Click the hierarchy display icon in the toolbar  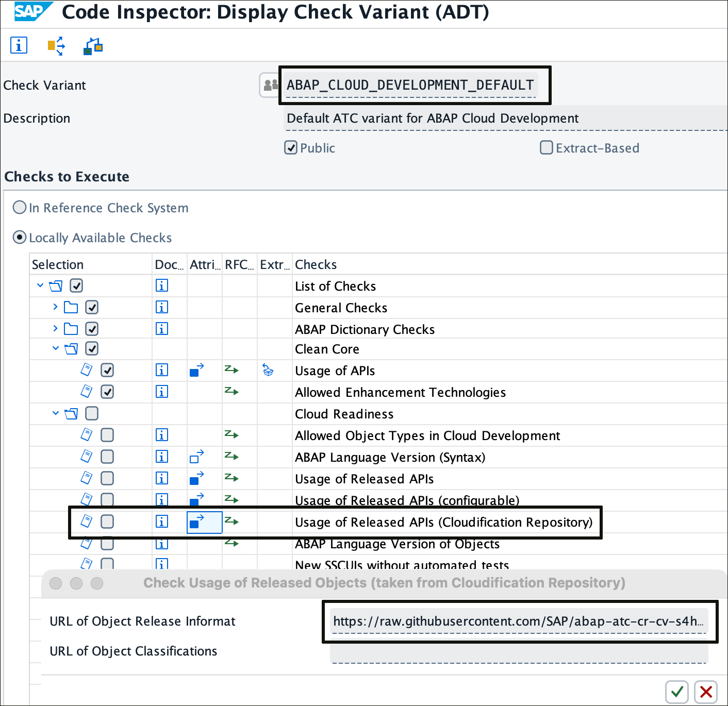tap(93, 46)
